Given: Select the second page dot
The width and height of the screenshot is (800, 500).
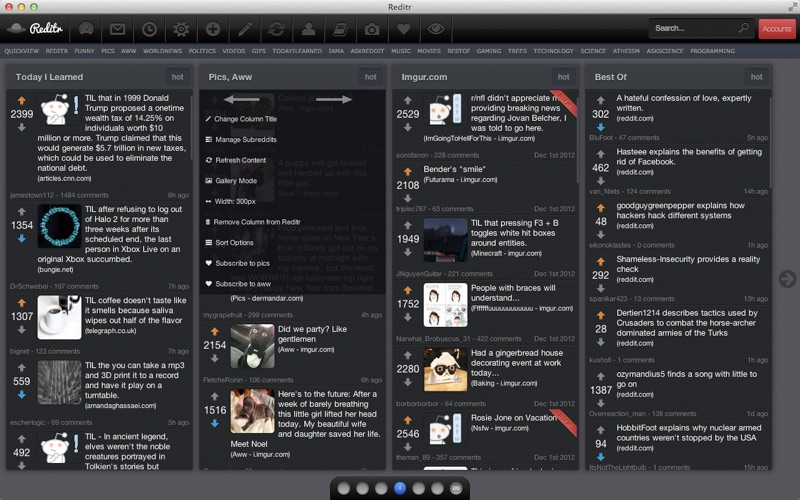Looking at the screenshot, I should [362, 488].
